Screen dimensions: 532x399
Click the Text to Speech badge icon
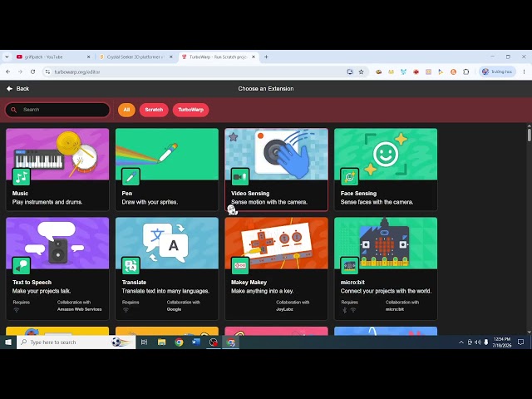21,266
